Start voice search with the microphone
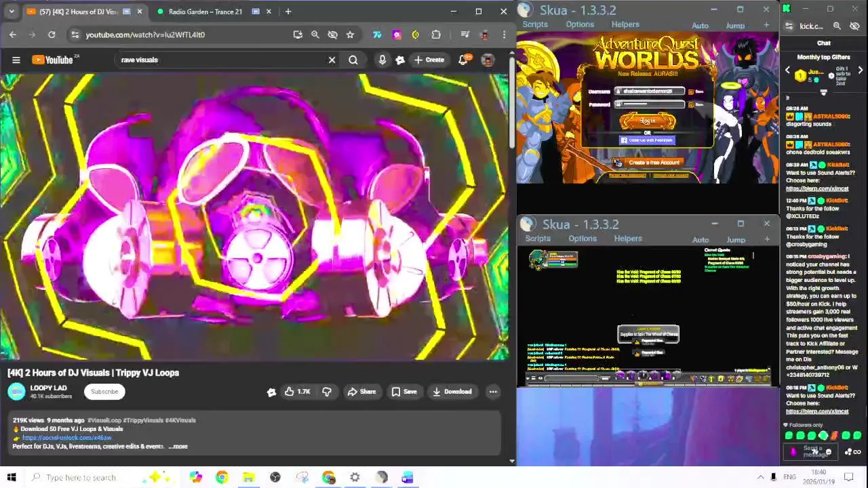This screenshot has height=488, width=868. click(382, 60)
